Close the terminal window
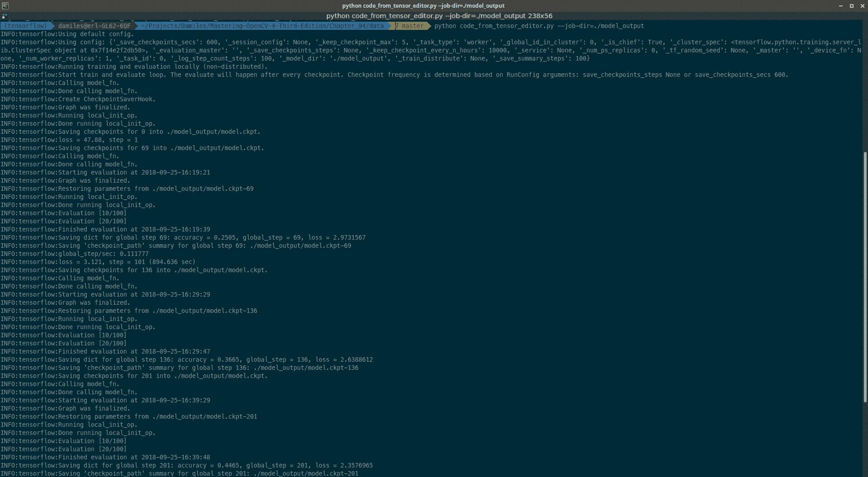868x477 pixels. click(x=862, y=6)
